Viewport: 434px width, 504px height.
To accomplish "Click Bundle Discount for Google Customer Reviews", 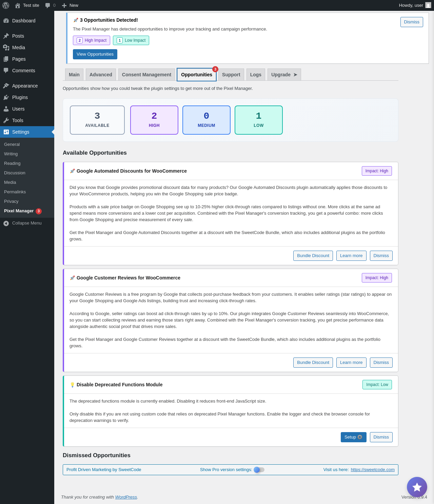I will pyautogui.click(x=313, y=363).
